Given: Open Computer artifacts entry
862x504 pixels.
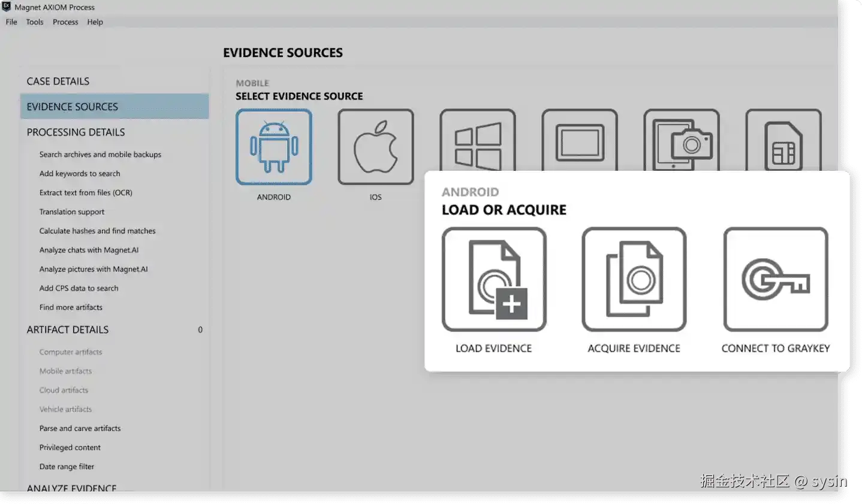Looking at the screenshot, I should pos(71,352).
